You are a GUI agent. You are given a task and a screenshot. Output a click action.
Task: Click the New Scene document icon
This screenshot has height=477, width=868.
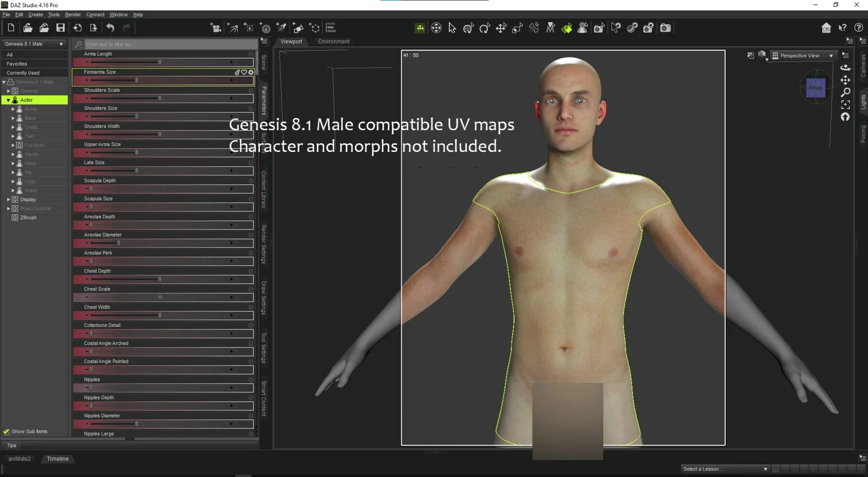pyautogui.click(x=11, y=28)
